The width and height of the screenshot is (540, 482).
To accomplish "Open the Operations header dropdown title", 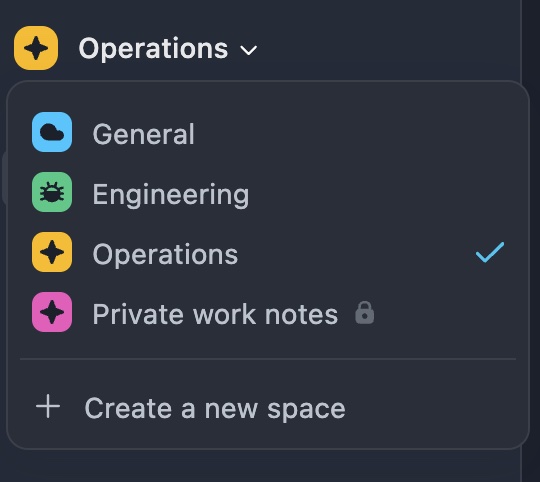I will tap(153, 49).
